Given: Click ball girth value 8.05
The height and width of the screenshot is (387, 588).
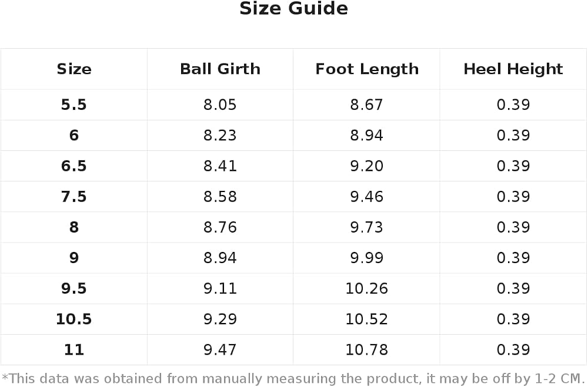Looking at the screenshot, I should 220,105.
